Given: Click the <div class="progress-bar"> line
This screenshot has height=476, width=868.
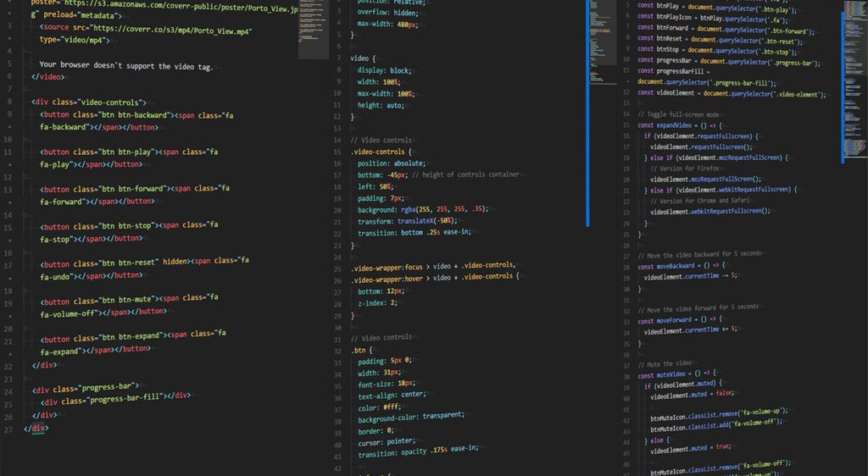Looking at the screenshot, I should pos(86,388).
